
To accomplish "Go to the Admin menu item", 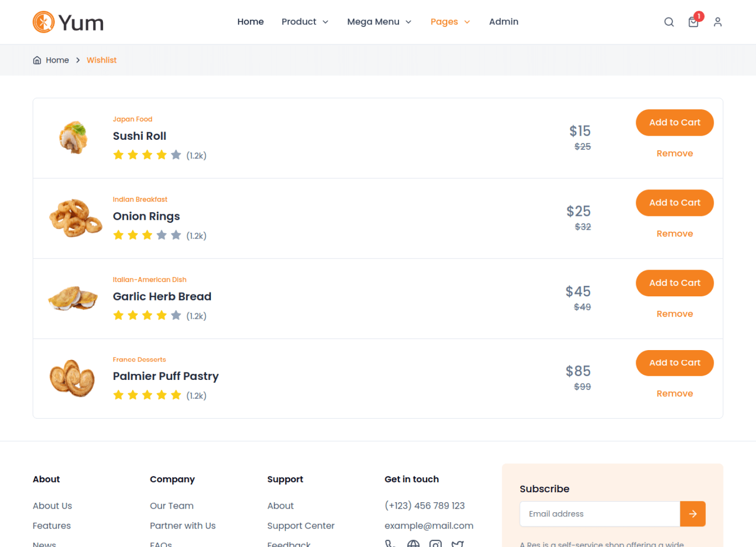I will pyautogui.click(x=503, y=22).
